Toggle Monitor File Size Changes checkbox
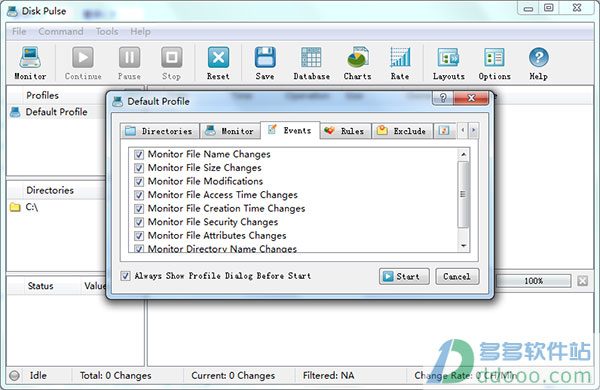The height and width of the screenshot is (390, 600). coord(139,168)
